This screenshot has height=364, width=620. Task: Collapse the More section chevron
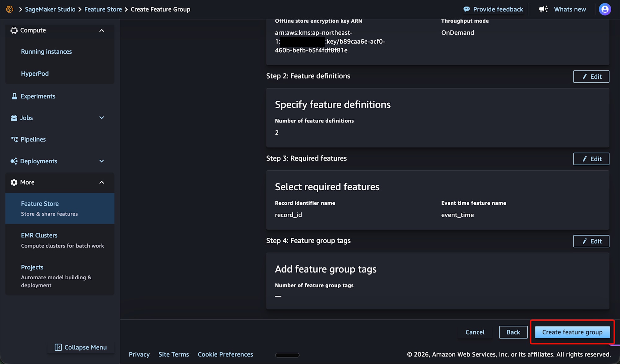coord(102,182)
